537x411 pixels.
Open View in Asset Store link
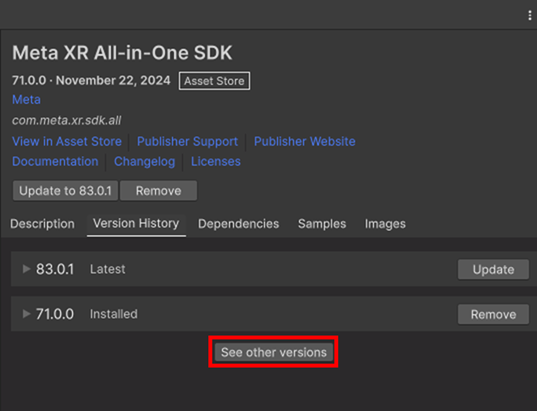[x=67, y=141]
